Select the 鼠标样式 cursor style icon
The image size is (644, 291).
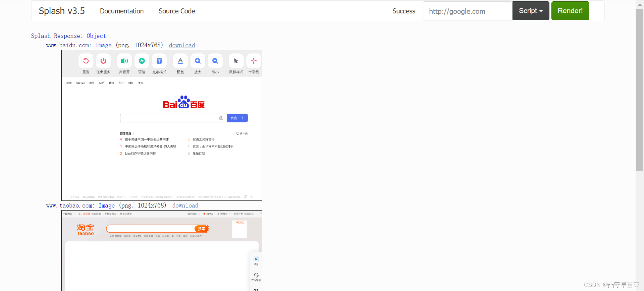[236, 61]
